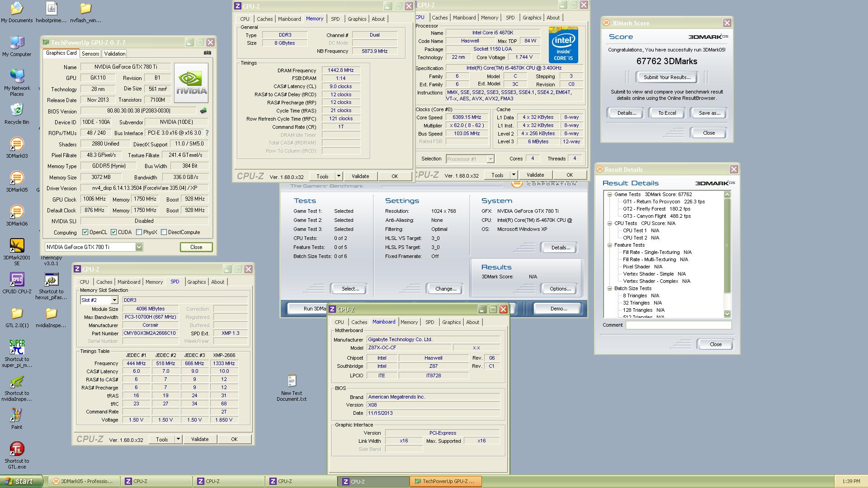This screenshot has width=868, height=488.
Task: Open New Text Document.txt file
Action: point(292,388)
